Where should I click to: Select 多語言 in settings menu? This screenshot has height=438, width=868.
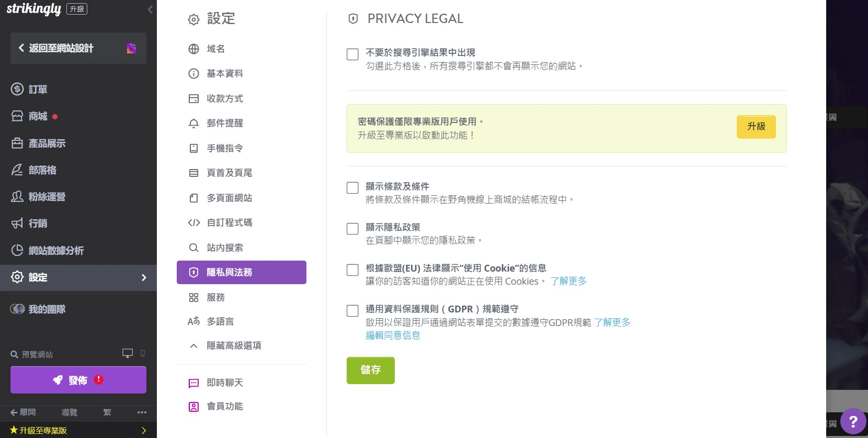[x=220, y=321]
